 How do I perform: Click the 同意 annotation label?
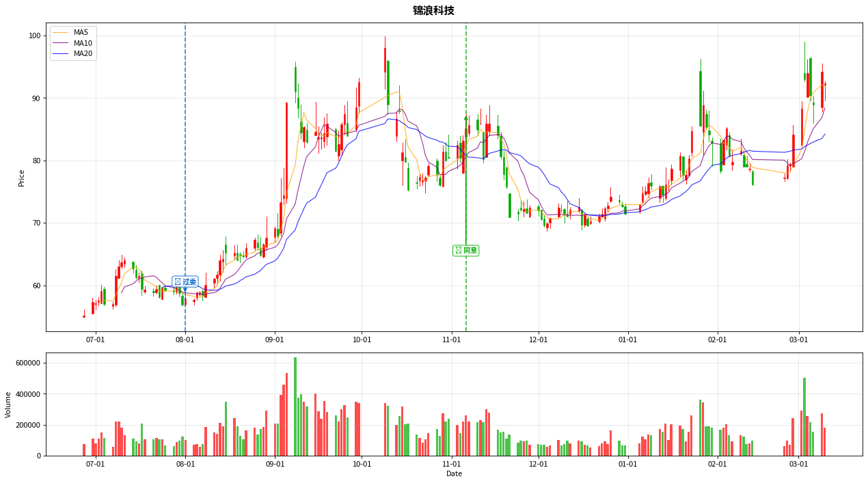466,251
